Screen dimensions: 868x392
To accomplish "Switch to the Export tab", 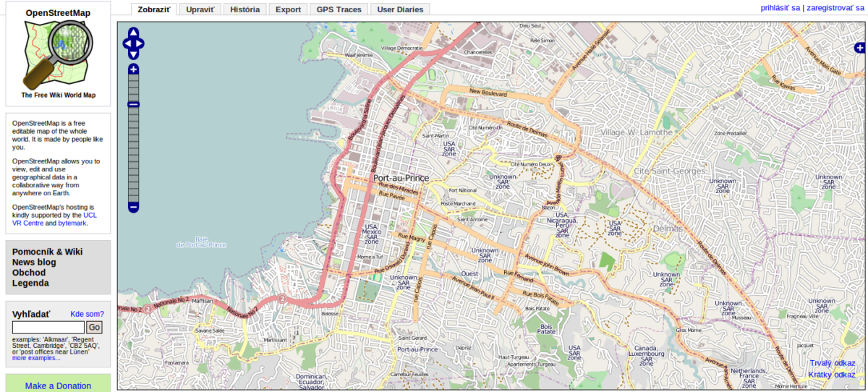I will (288, 9).
